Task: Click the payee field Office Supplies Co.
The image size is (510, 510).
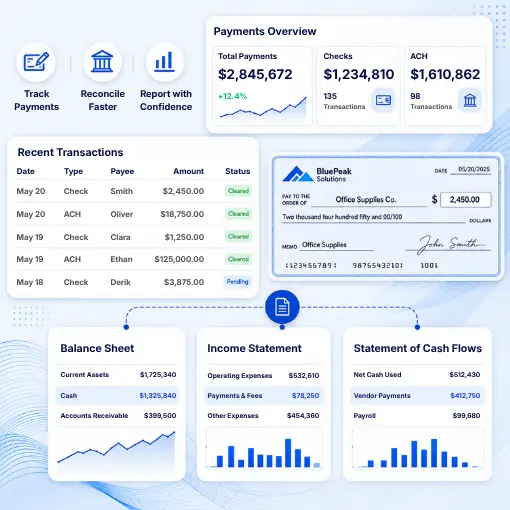Action: pyautogui.click(x=369, y=200)
